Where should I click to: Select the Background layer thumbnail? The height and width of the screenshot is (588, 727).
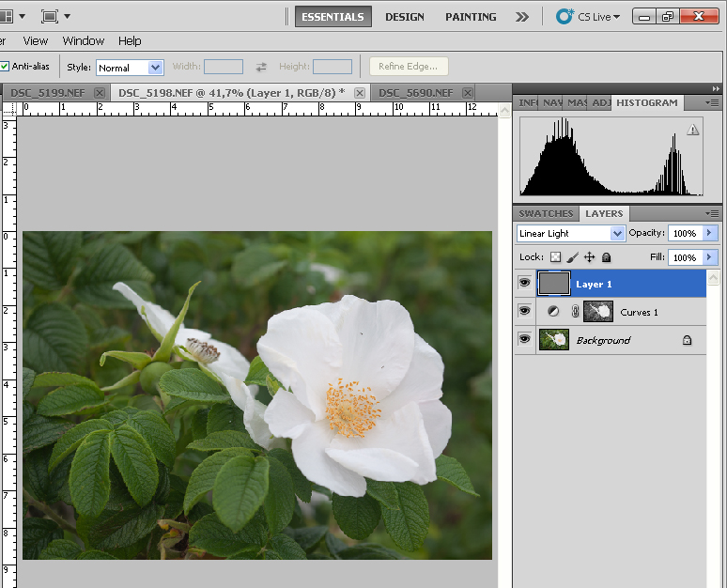click(554, 340)
